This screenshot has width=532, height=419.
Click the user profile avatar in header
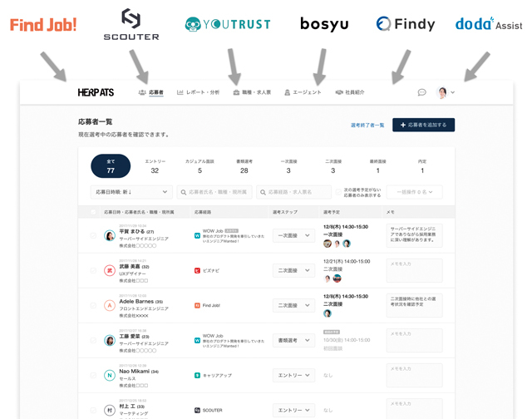(x=442, y=92)
